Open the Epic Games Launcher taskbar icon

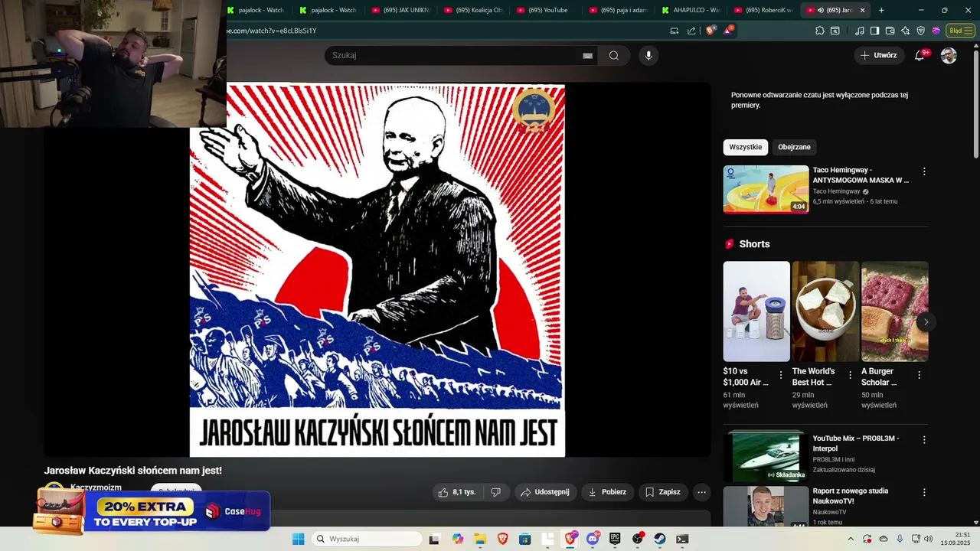coord(615,539)
